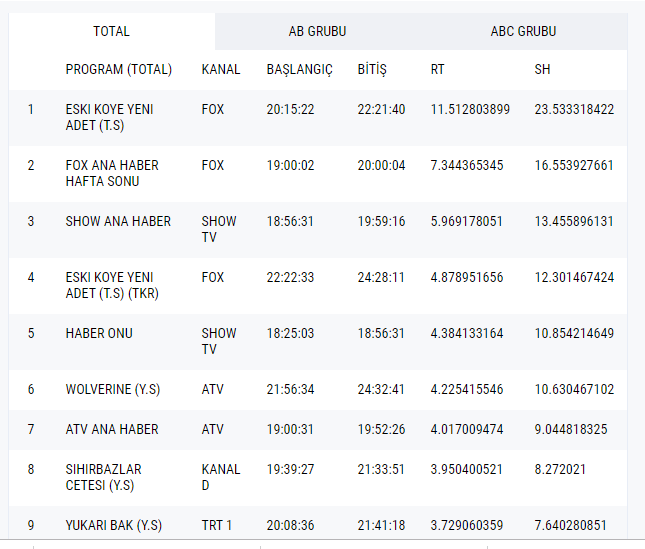
Task: Click RT value 11.512803899
Action: [470, 109]
